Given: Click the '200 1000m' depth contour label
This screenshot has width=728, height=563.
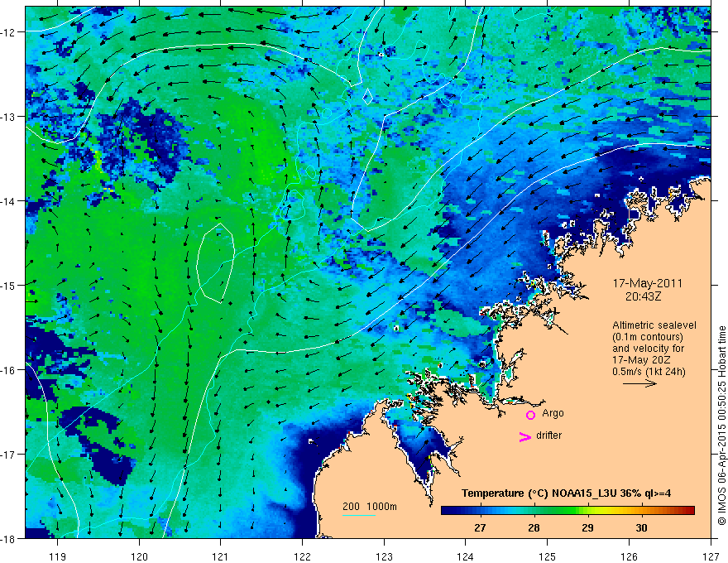Looking at the screenshot, I should coord(370,507).
